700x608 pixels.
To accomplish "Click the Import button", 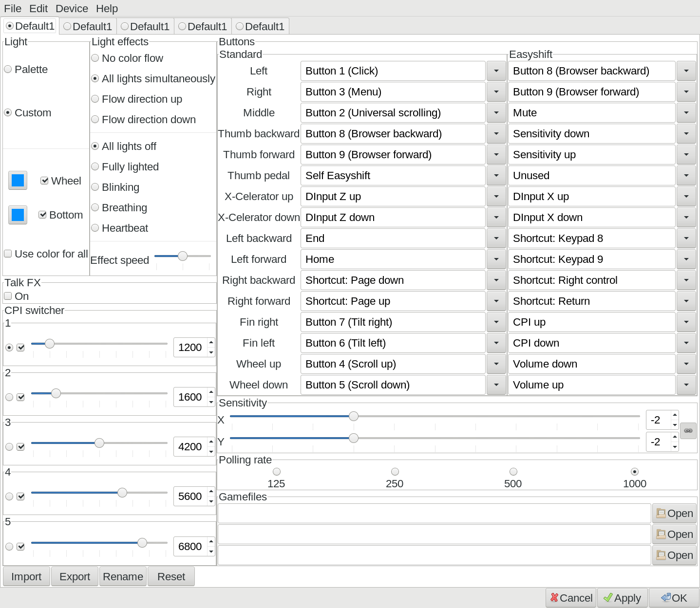I will [26, 576].
